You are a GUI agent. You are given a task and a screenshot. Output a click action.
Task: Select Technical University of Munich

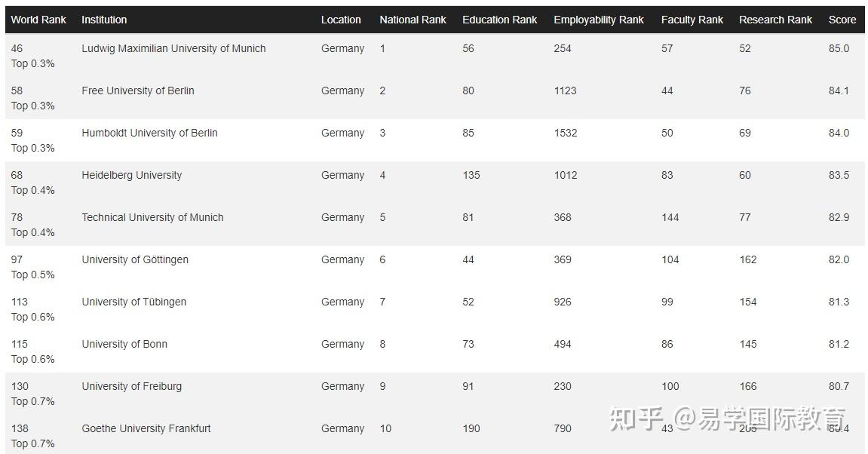153,218
